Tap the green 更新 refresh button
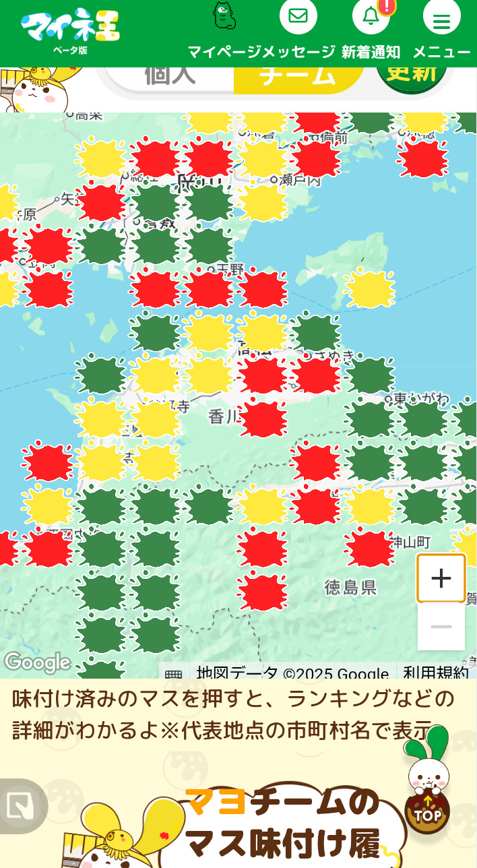 pos(411,75)
